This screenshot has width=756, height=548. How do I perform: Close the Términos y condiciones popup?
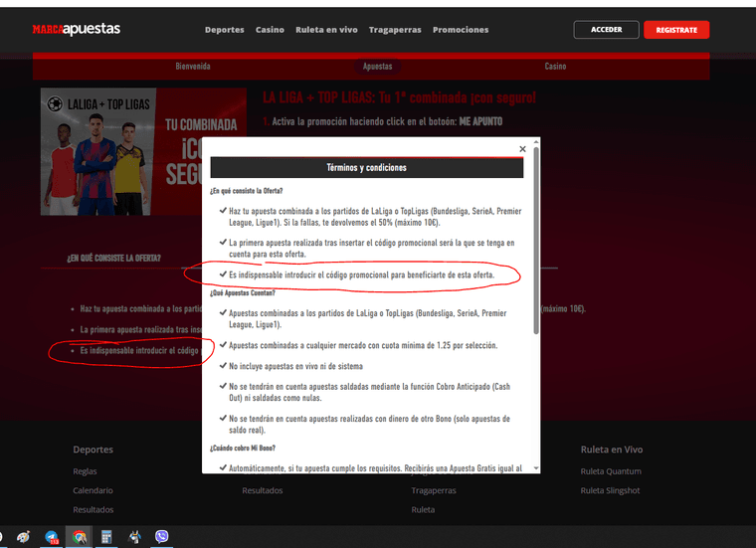[522, 149]
